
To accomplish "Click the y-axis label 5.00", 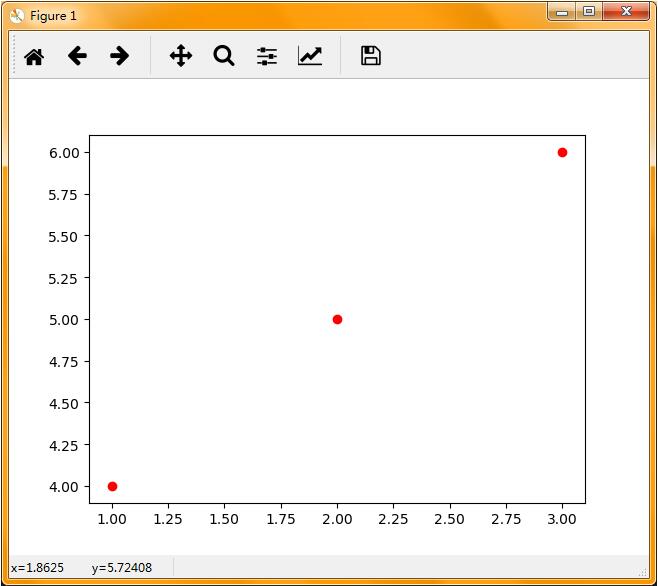I will pyautogui.click(x=64, y=320).
